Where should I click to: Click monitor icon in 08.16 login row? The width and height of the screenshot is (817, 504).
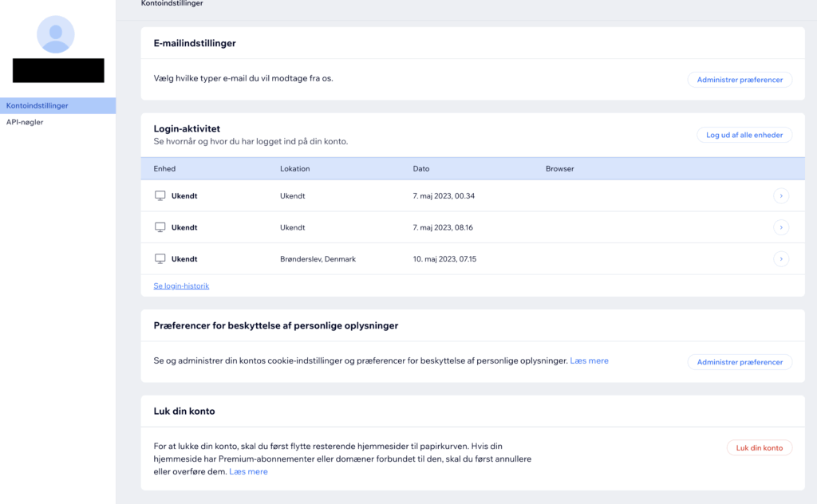pyautogui.click(x=160, y=227)
